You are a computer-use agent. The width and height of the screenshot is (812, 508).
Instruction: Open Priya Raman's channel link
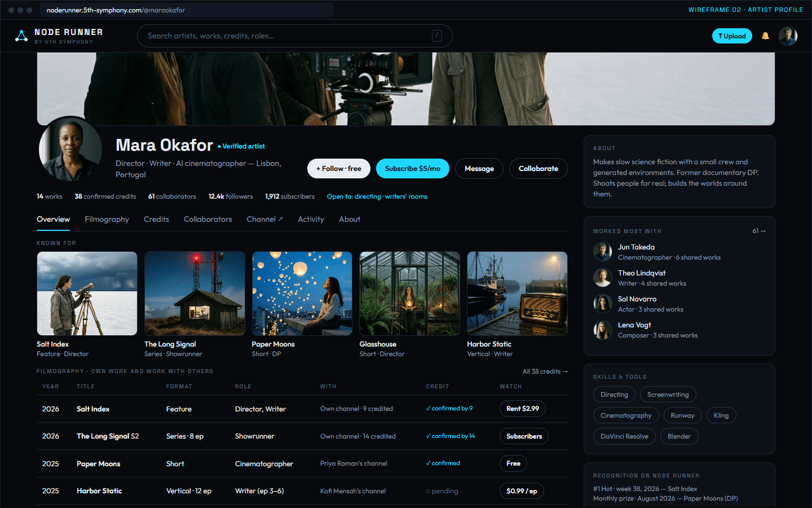pyautogui.click(x=354, y=463)
